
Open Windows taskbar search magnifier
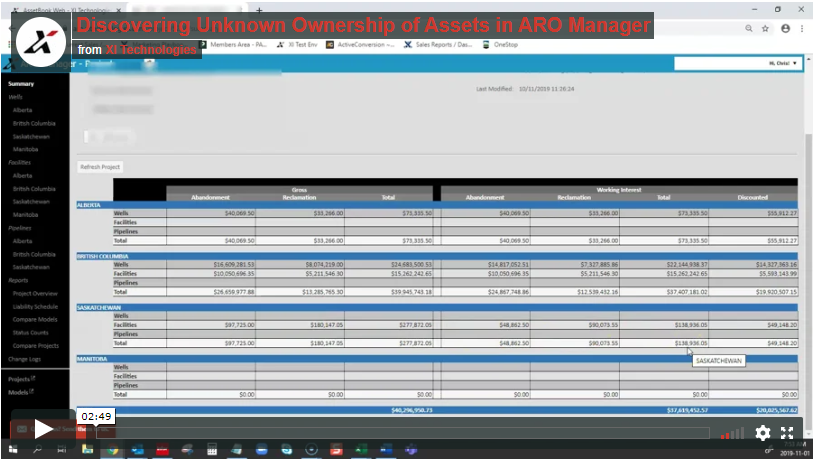38,449
